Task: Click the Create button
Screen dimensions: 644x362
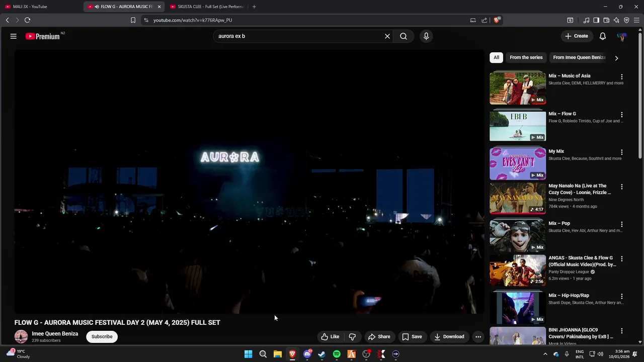Action: click(577, 36)
